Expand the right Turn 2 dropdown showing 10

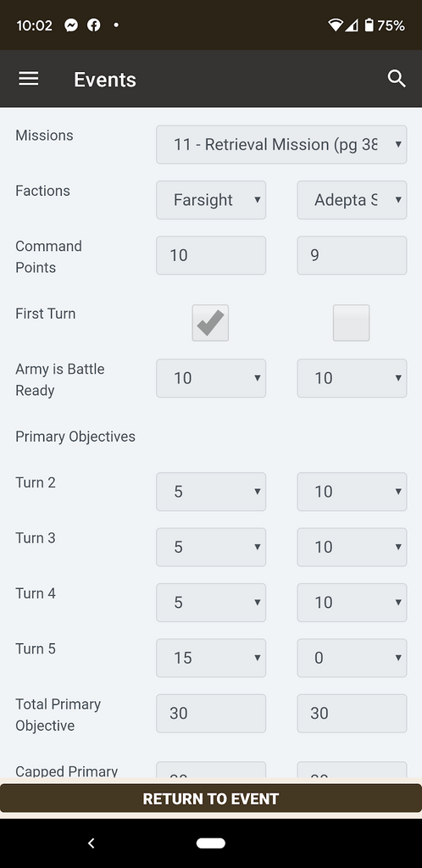pyautogui.click(x=352, y=492)
